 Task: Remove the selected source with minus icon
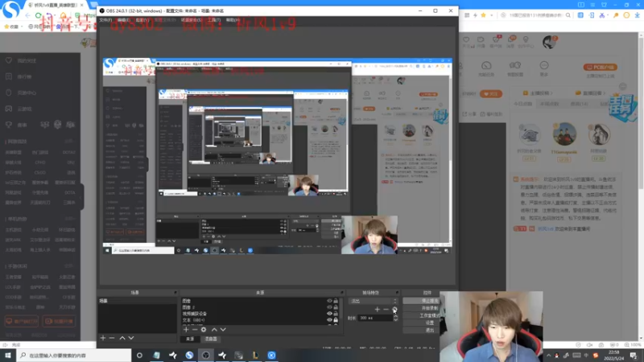point(195,329)
